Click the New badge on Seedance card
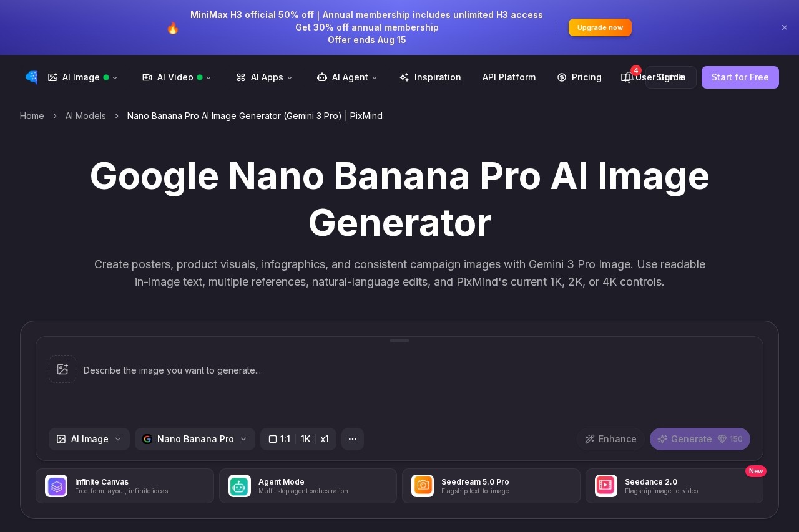This screenshot has height=532, width=799. (756, 471)
